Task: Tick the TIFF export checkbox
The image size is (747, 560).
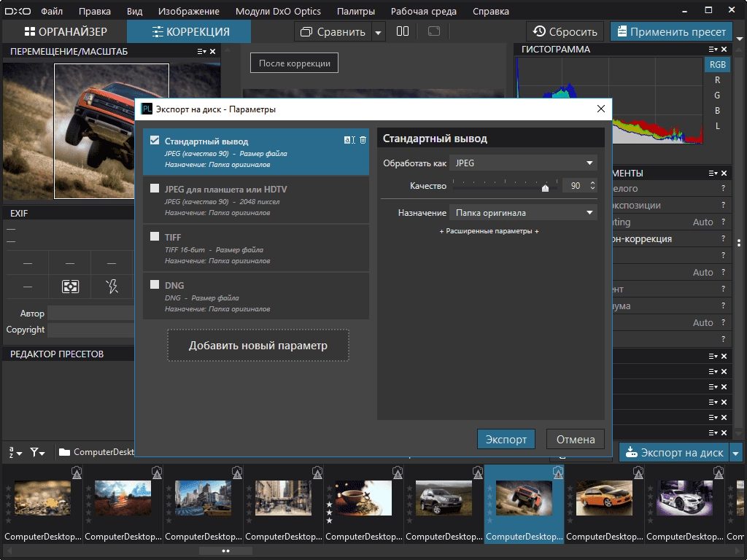Action: point(155,236)
